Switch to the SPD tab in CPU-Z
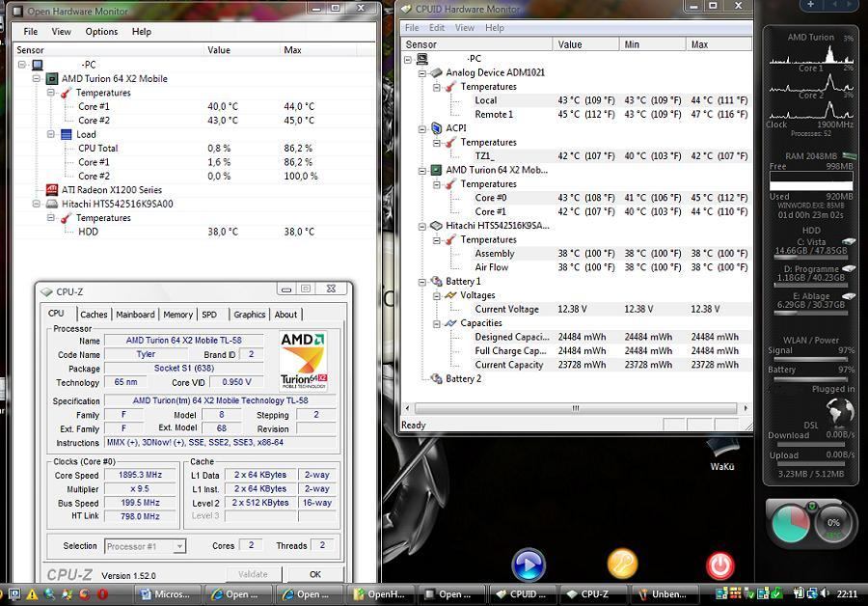 pyautogui.click(x=209, y=314)
